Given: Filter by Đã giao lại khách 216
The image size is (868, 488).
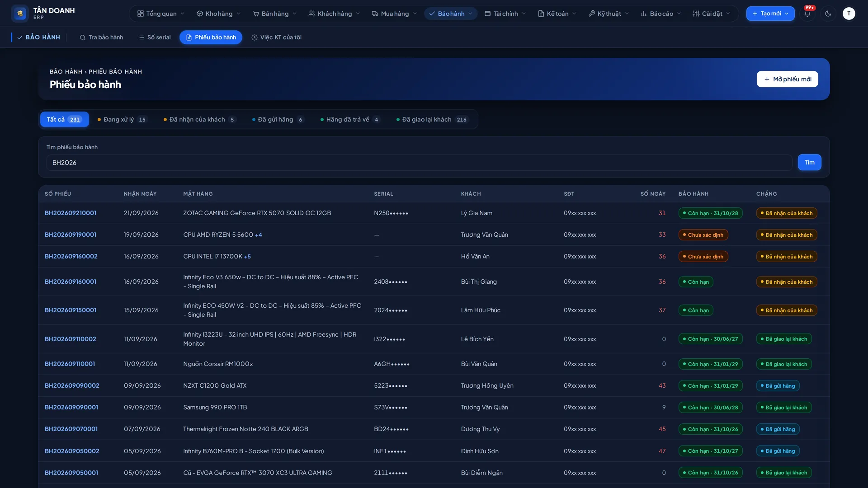Looking at the screenshot, I should point(433,119).
